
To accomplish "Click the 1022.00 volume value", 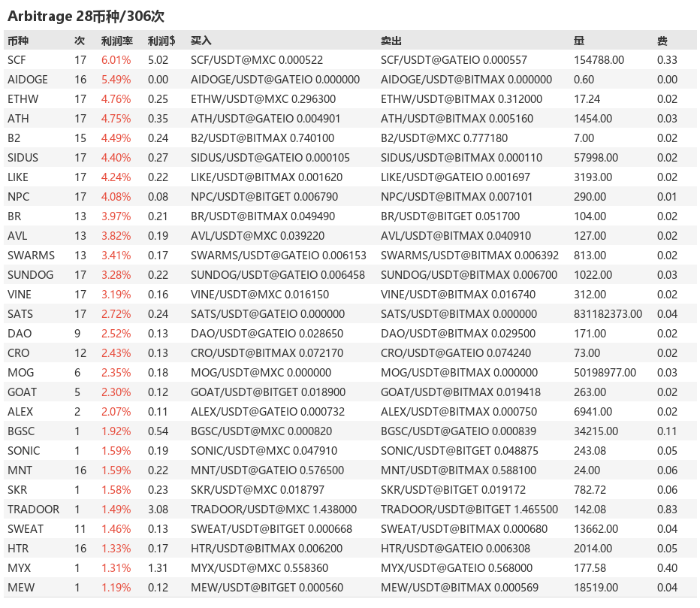I will click(593, 275).
